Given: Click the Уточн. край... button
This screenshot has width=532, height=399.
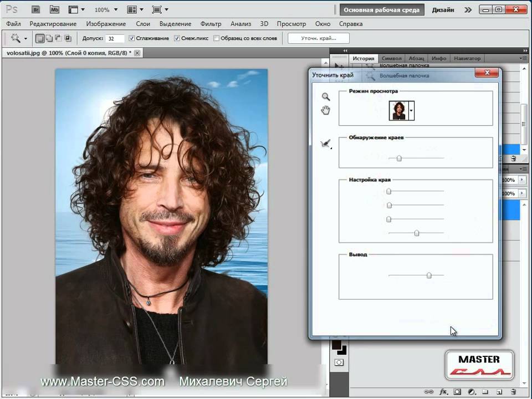Looking at the screenshot, I should click(318, 38).
